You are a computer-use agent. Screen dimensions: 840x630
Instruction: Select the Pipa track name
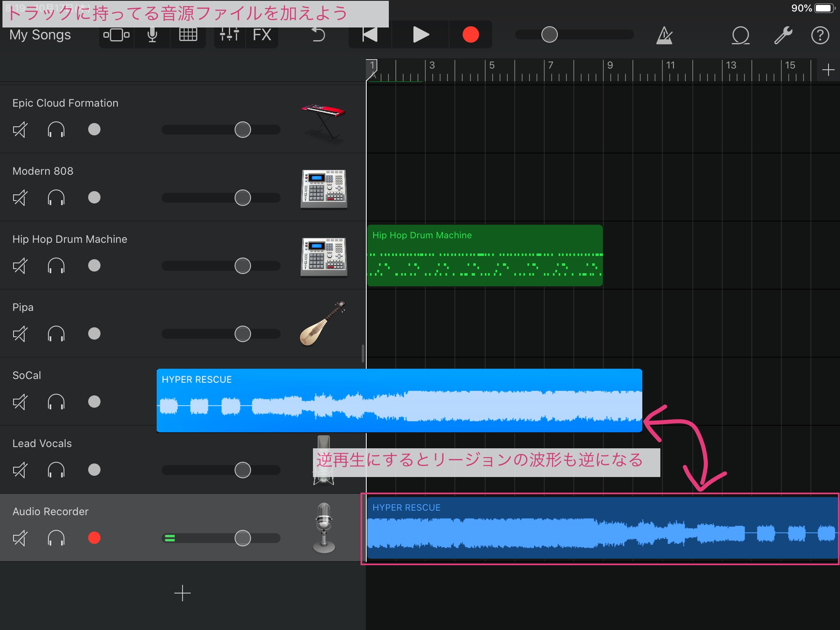(x=23, y=308)
